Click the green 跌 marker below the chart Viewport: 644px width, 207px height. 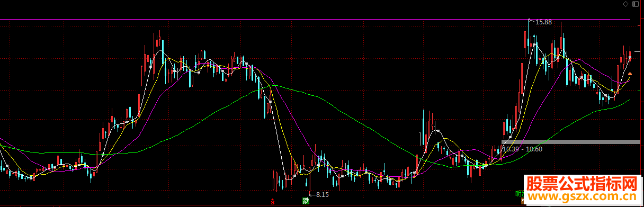pos(305,201)
